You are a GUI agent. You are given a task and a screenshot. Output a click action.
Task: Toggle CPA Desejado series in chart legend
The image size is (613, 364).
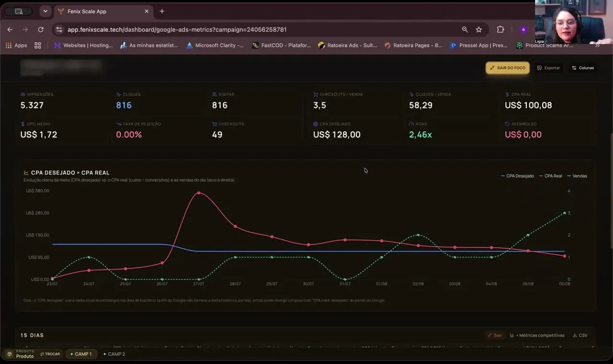517,176
